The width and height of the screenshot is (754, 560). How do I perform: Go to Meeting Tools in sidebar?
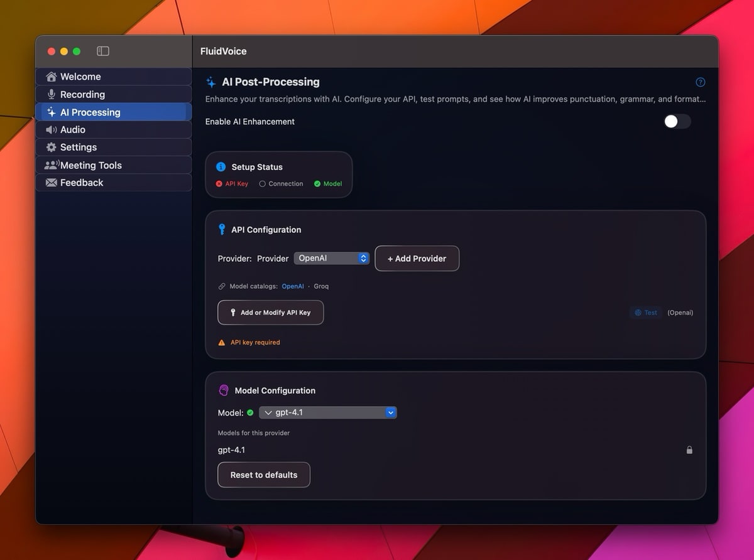pyautogui.click(x=90, y=165)
